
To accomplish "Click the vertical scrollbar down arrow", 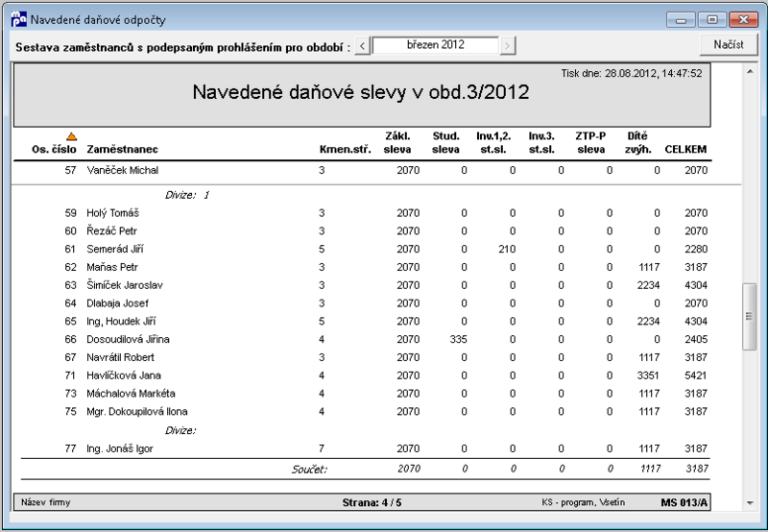I will tap(750, 503).
